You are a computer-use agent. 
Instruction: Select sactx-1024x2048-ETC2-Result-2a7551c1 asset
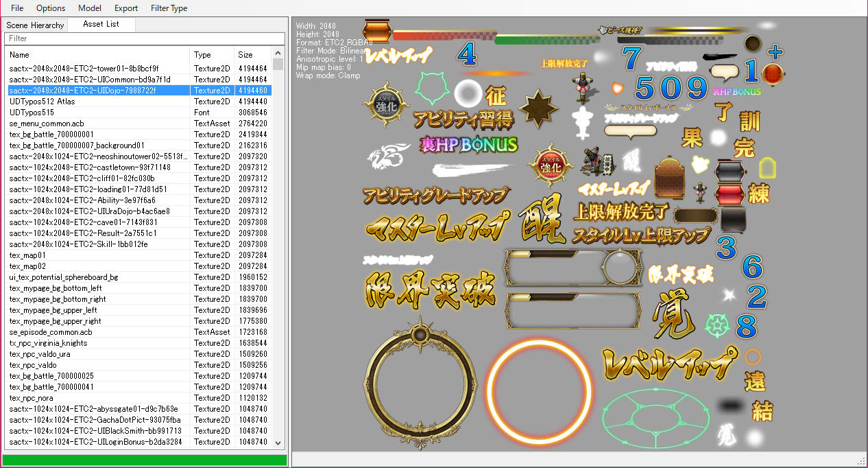[x=139, y=233]
